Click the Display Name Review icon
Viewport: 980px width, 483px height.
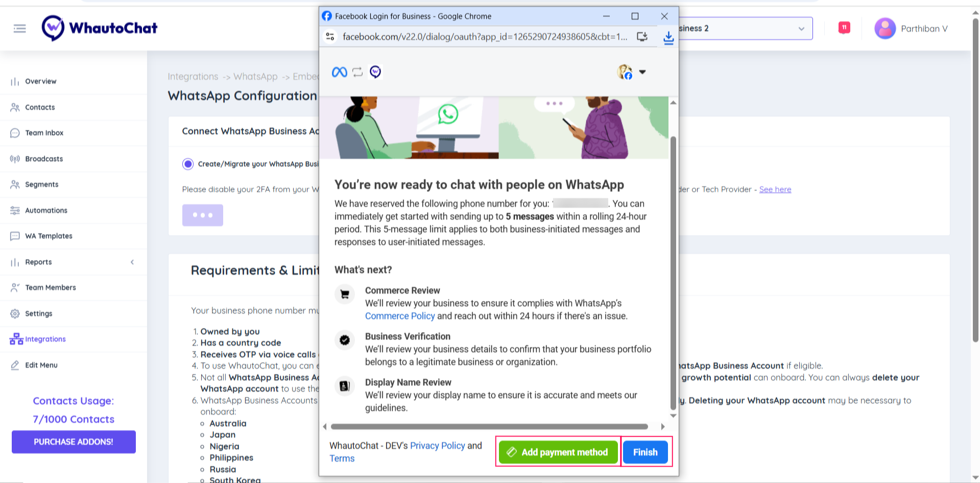click(345, 386)
